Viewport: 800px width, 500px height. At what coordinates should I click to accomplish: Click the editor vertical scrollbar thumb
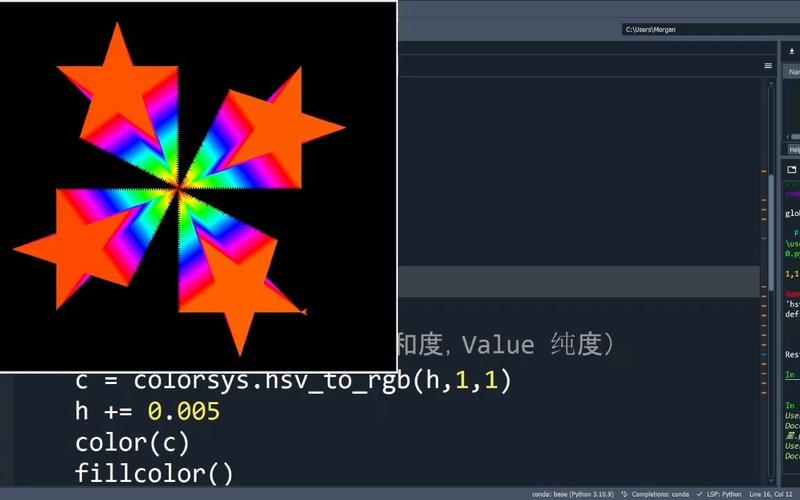[771, 232]
